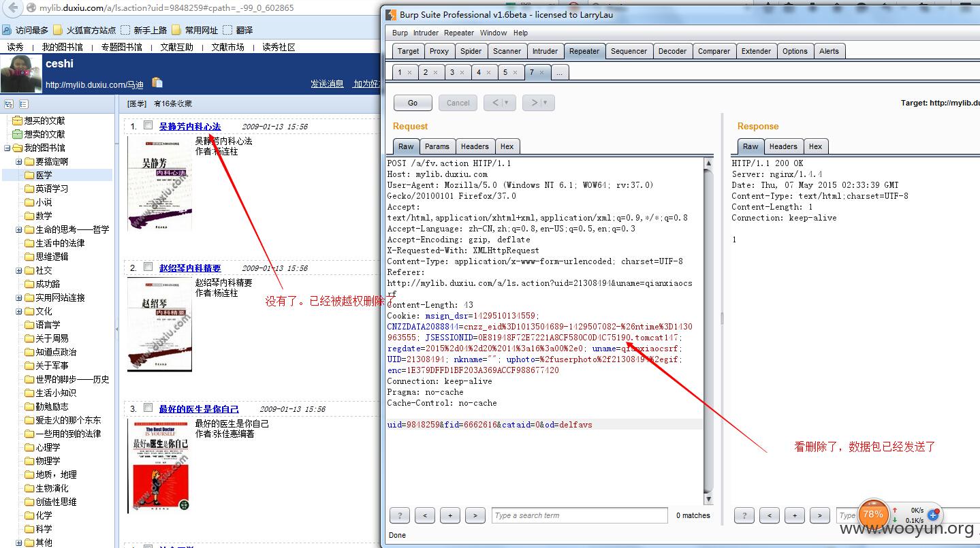Click the Request search term field
The height and width of the screenshot is (548, 980).
[x=580, y=515]
